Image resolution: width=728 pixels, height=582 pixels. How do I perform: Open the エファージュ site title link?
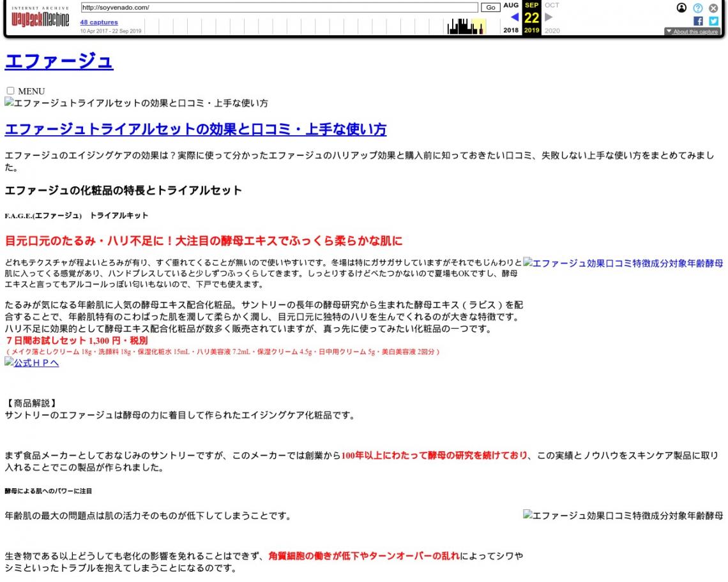(x=59, y=61)
